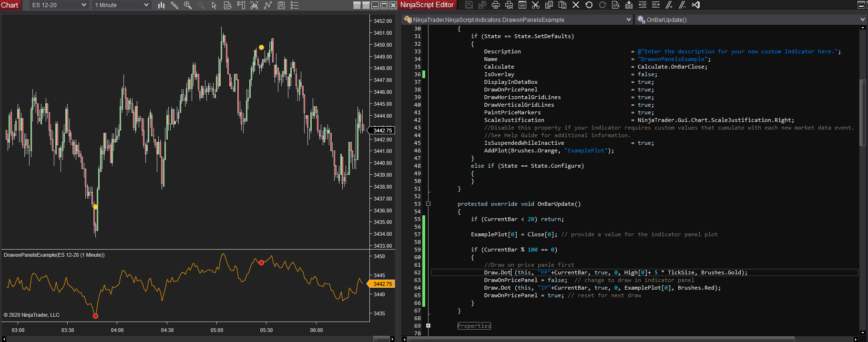Expand the collapsed Properties region

pos(428,326)
